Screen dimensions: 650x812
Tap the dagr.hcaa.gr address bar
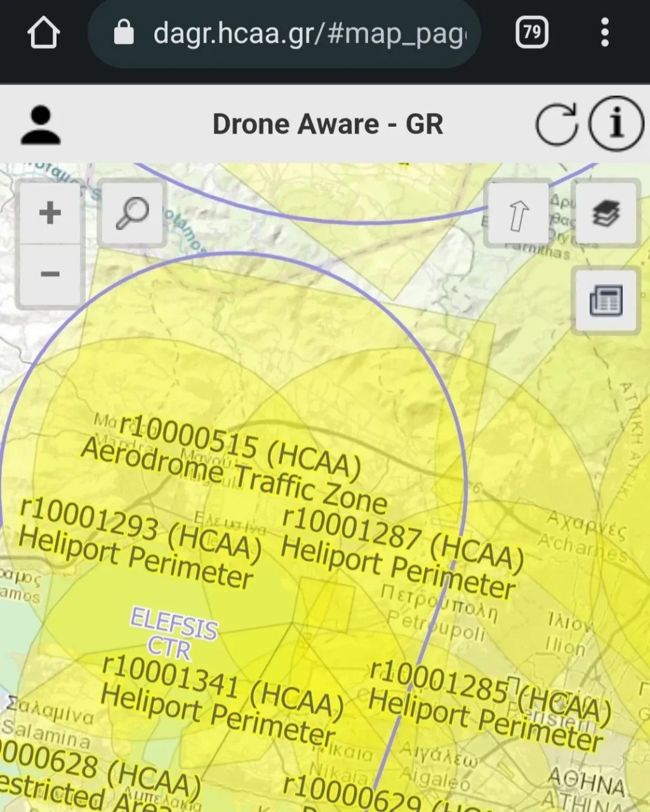click(284, 33)
